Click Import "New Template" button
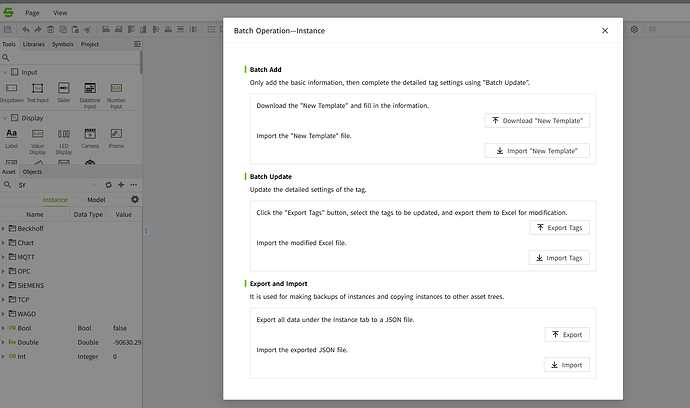690x408 pixels. click(537, 151)
